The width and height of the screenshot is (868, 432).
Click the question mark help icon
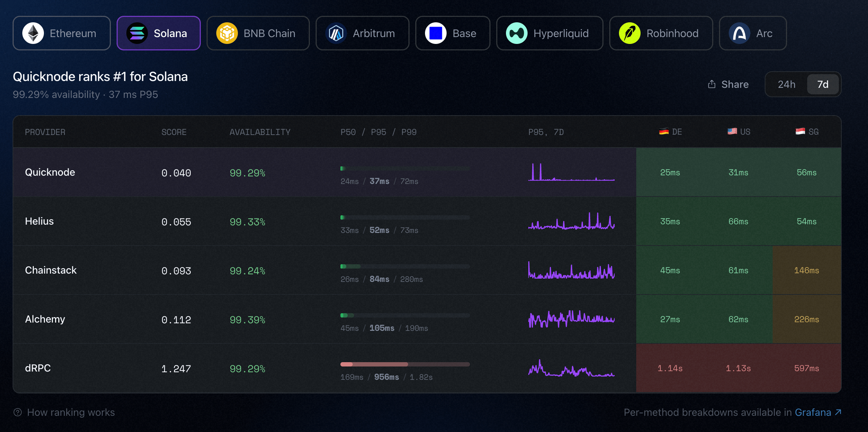click(18, 412)
